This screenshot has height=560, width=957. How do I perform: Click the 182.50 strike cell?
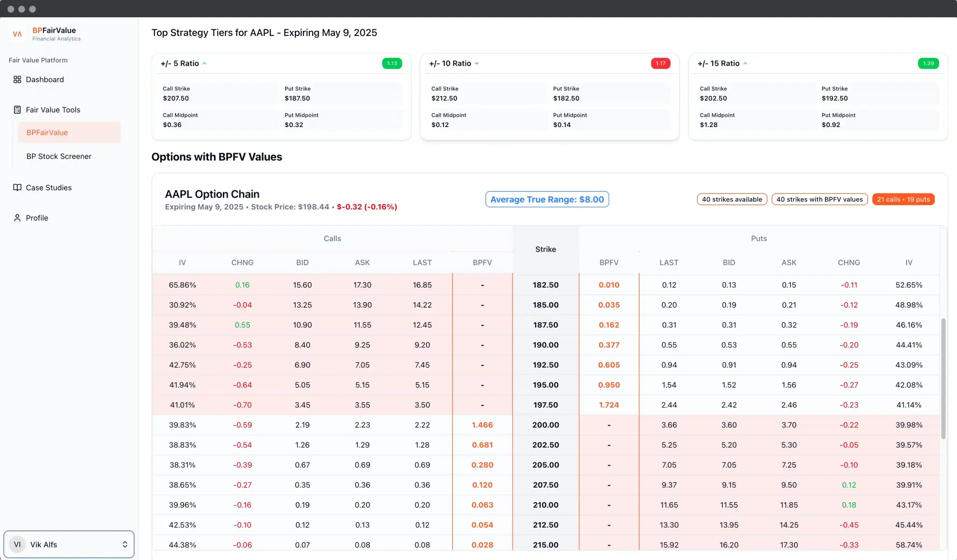tap(545, 285)
